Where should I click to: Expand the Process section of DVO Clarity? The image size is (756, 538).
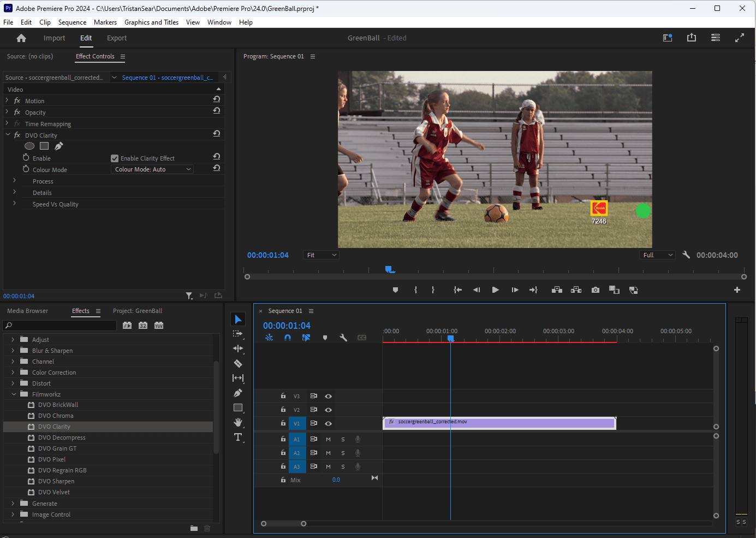coord(14,181)
